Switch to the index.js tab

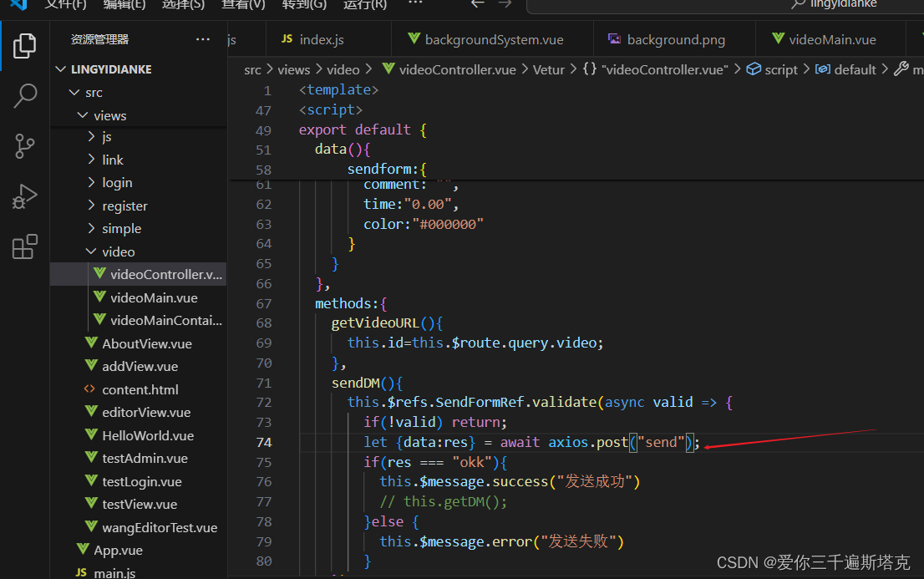tap(321, 39)
